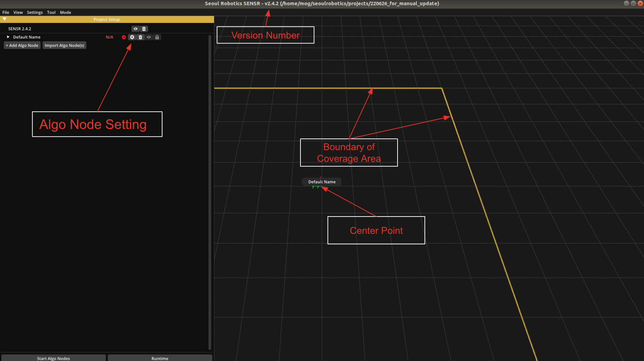Click Import Algo Node(s) button

pos(64,46)
